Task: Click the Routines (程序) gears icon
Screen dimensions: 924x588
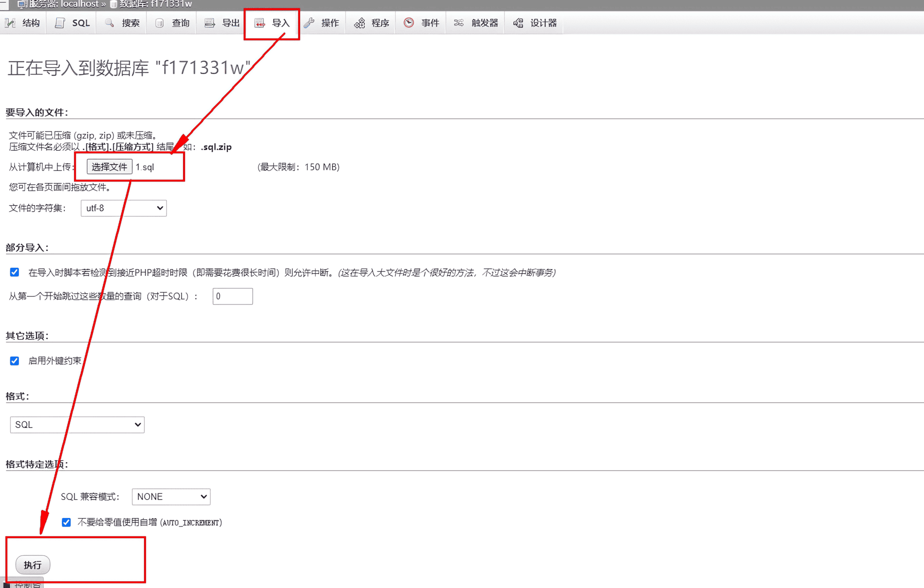Action: (x=359, y=23)
